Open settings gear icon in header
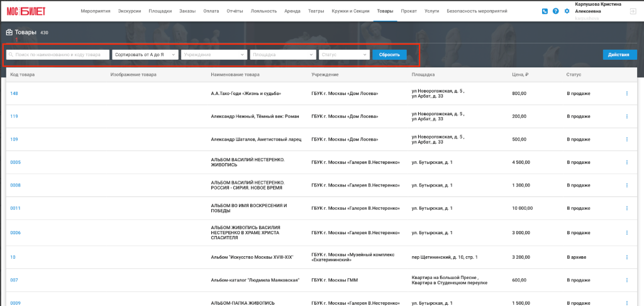 (567, 11)
